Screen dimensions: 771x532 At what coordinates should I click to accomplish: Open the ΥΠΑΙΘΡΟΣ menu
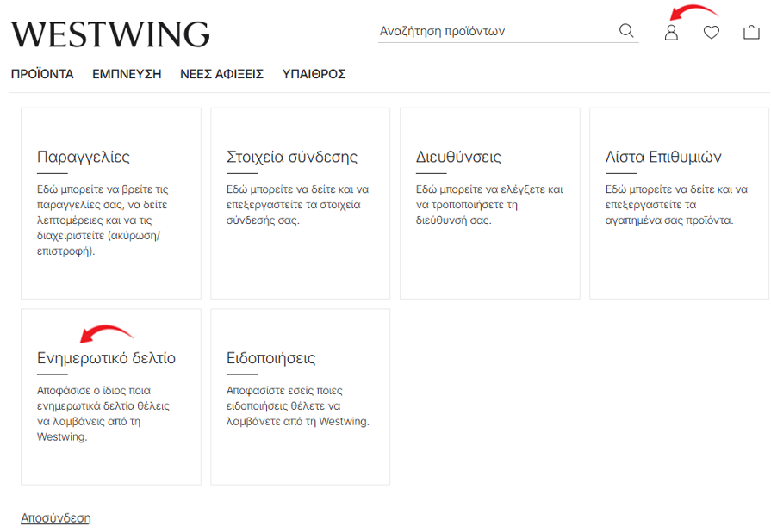coord(314,74)
